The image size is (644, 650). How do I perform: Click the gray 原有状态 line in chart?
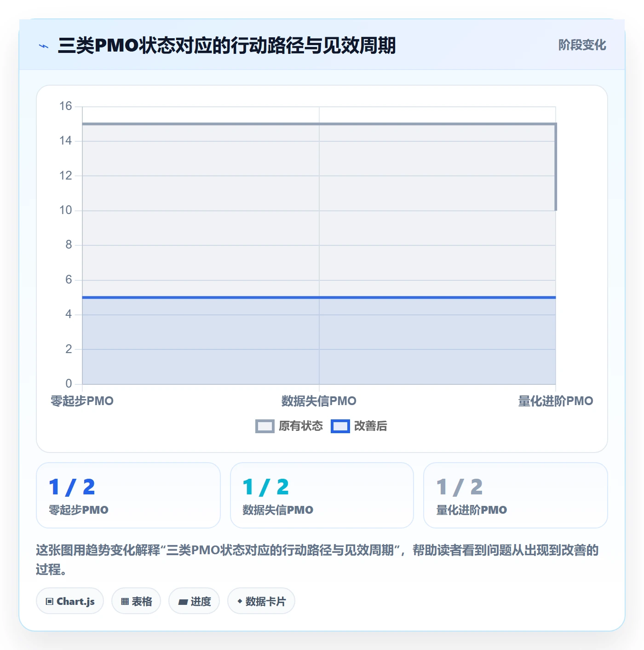(x=319, y=124)
